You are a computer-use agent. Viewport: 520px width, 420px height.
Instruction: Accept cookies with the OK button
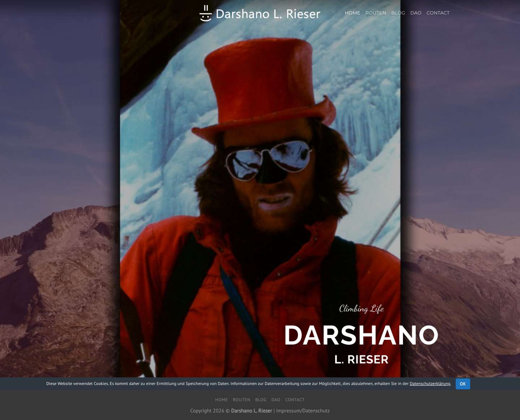[463, 384]
